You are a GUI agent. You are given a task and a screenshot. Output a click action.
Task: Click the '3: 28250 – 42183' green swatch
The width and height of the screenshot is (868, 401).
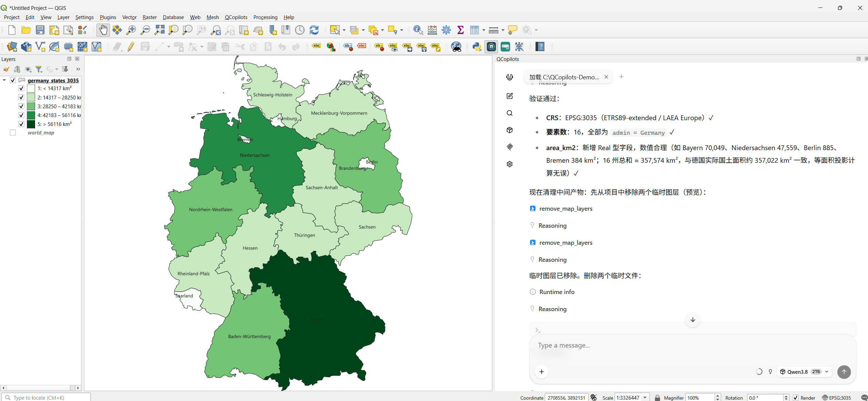[x=31, y=106]
